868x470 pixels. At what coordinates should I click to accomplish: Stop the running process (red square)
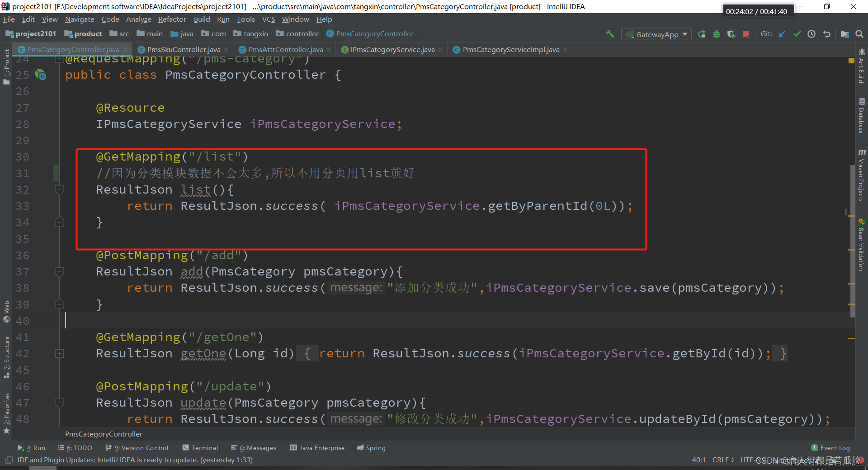746,34
